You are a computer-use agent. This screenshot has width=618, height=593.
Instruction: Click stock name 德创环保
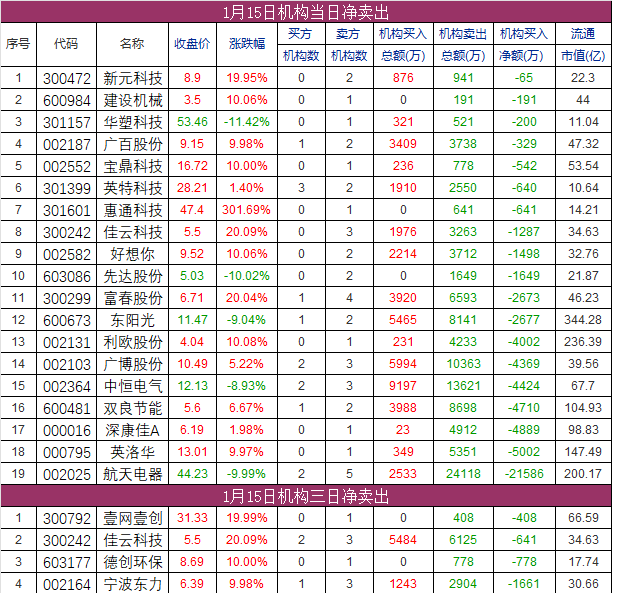(x=133, y=563)
